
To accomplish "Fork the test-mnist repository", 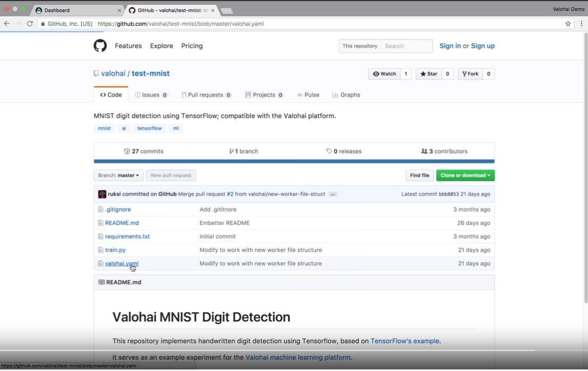I will [x=470, y=74].
